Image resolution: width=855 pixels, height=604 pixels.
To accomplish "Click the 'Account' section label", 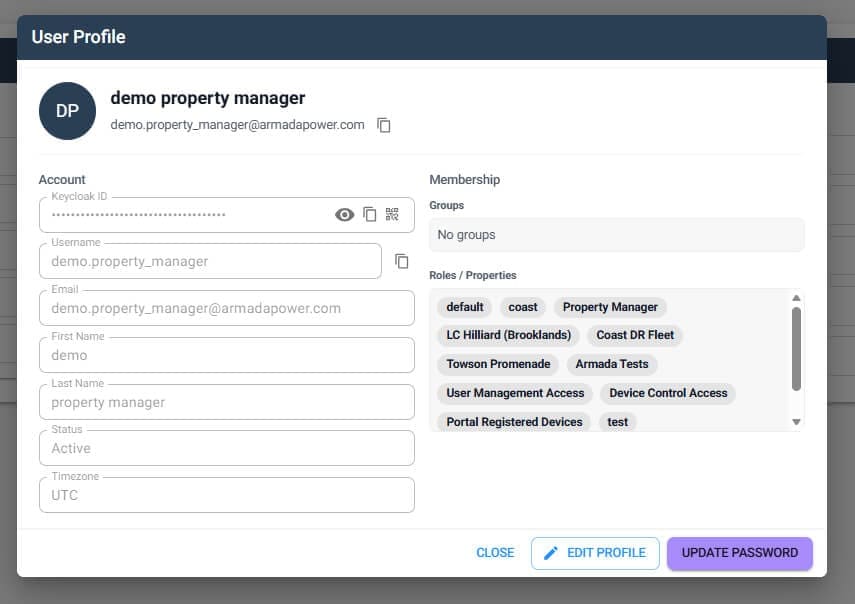I will click(62, 179).
